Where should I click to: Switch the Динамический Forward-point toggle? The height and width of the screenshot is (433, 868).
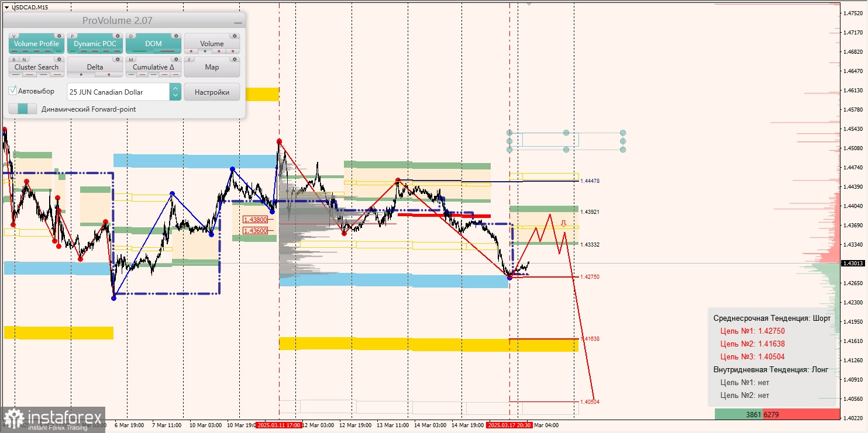tap(23, 109)
